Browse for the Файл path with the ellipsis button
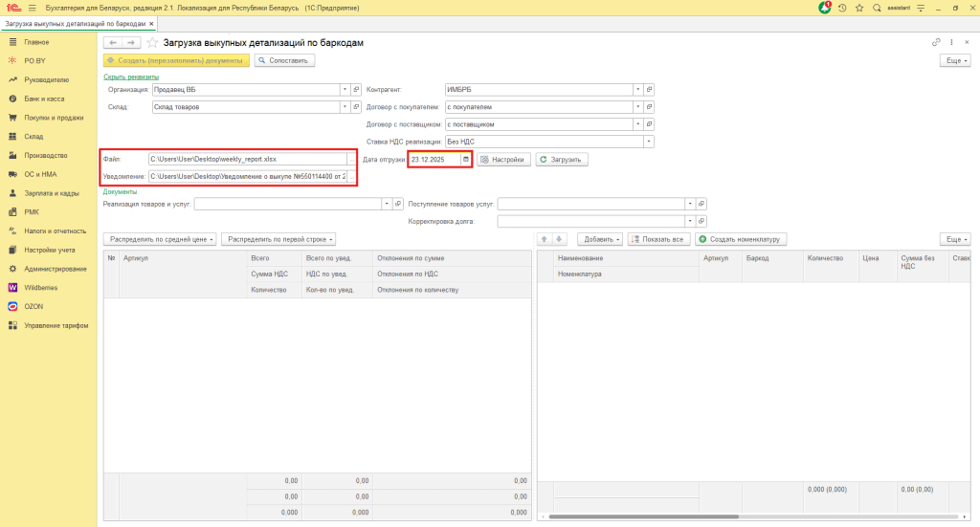This screenshot has height=527, width=980. point(351,159)
